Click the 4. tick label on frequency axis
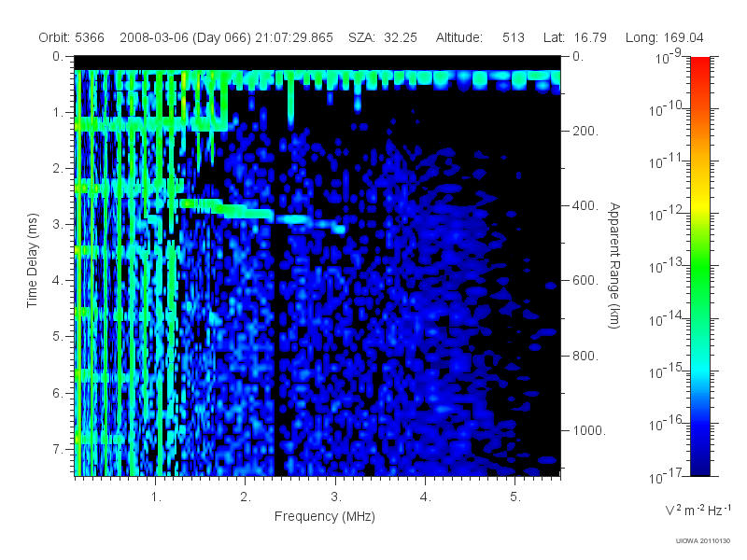 426,497
